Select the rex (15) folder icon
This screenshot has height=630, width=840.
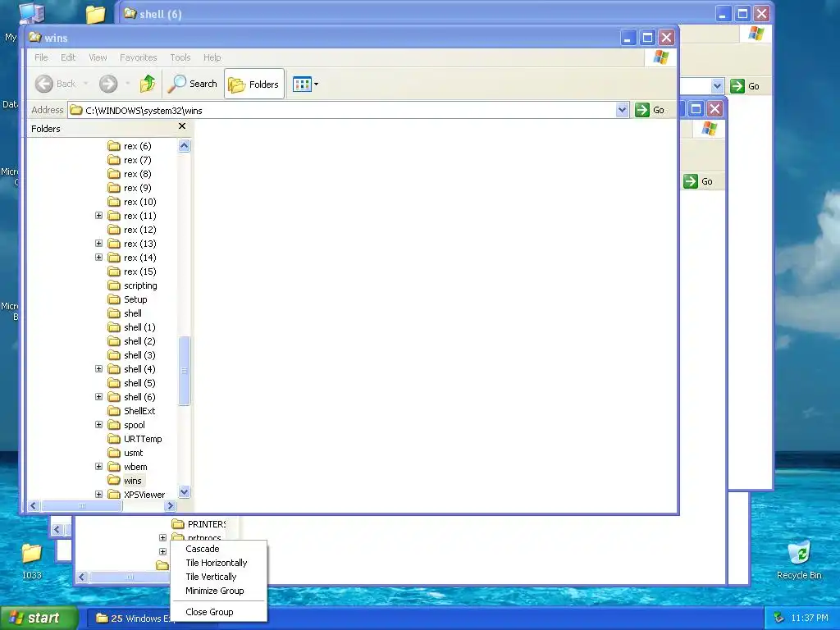click(x=113, y=271)
